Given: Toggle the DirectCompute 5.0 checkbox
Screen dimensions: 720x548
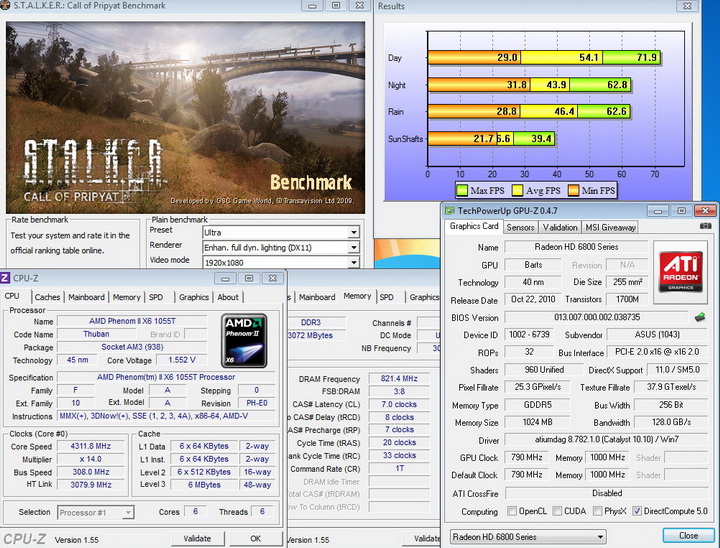Looking at the screenshot, I should tap(637, 511).
